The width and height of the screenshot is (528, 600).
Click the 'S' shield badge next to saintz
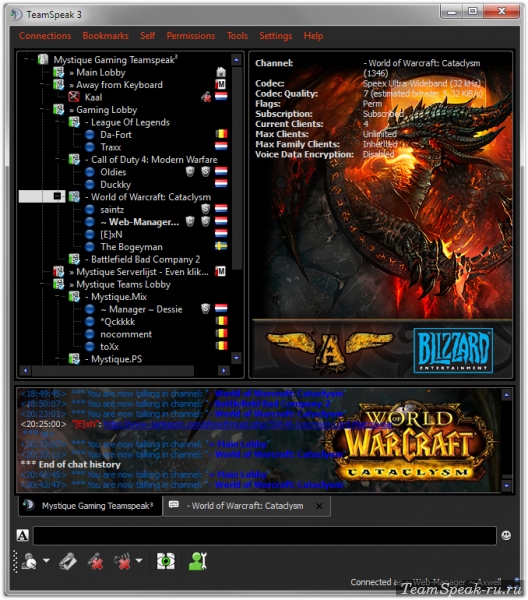(x=205, y=209)
